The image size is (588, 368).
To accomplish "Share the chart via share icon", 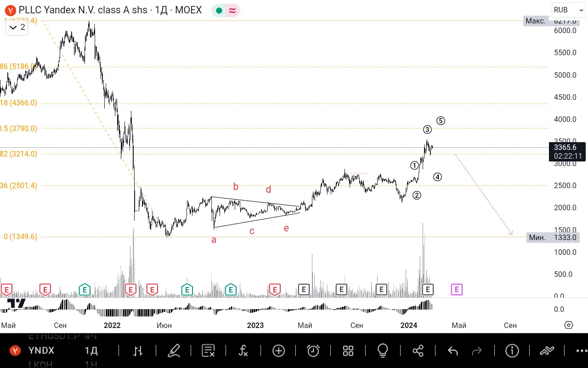I will 418,351.
